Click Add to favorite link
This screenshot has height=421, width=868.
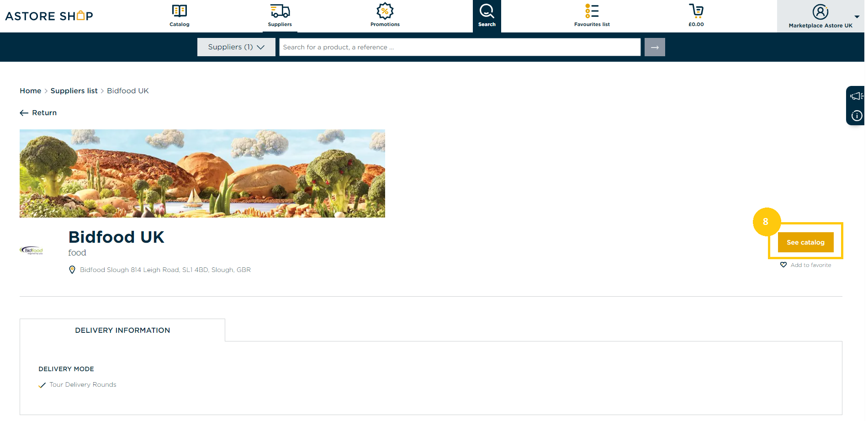pyautogui.click(x=811, y=265)
